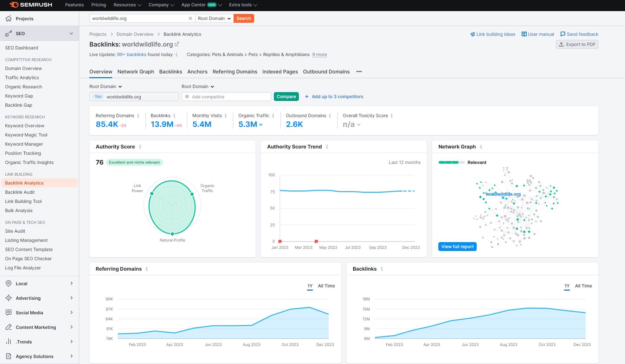625x364 pixels.
Task: Expand the Advertising sidebar section
Action: point(72,298)
